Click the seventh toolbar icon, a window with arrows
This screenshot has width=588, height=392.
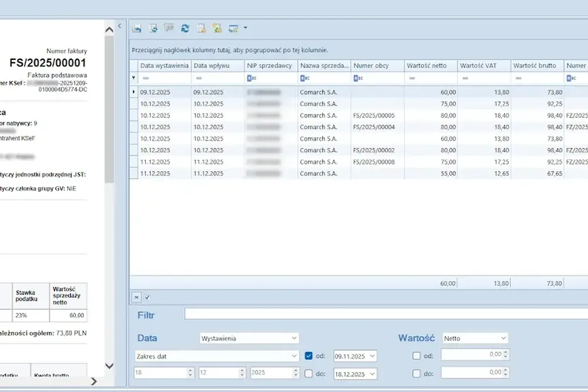tap(233, 28)
